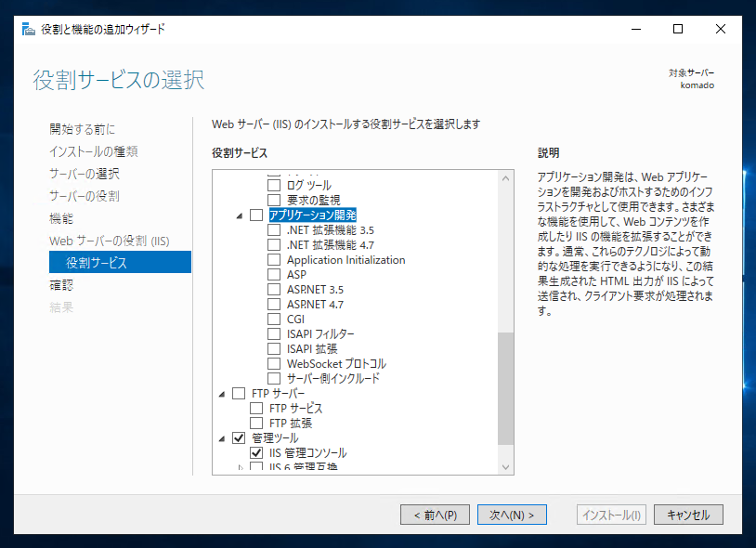This screenshot has width=756, height=548.
Task: Collapse the 管理ツール tree node
Action: click(x=222, y=439)
